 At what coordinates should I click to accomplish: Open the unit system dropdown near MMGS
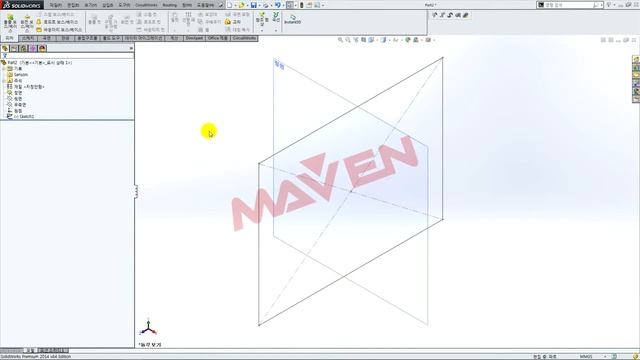point(605,357)
